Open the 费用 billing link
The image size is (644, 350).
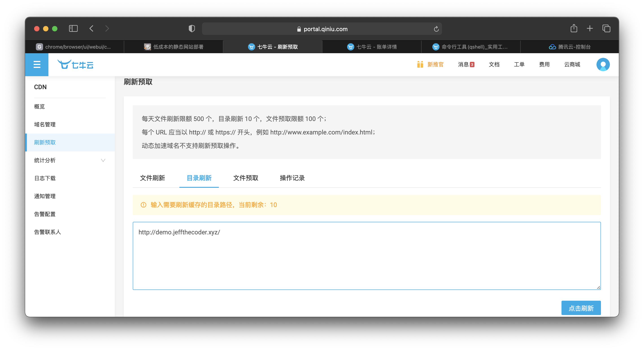coord(544,65)
